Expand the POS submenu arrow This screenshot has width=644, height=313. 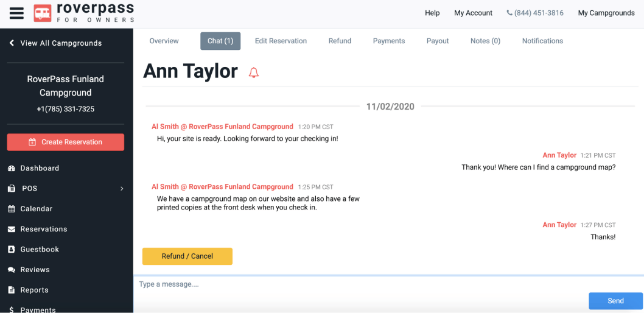[x=122, y=189]
